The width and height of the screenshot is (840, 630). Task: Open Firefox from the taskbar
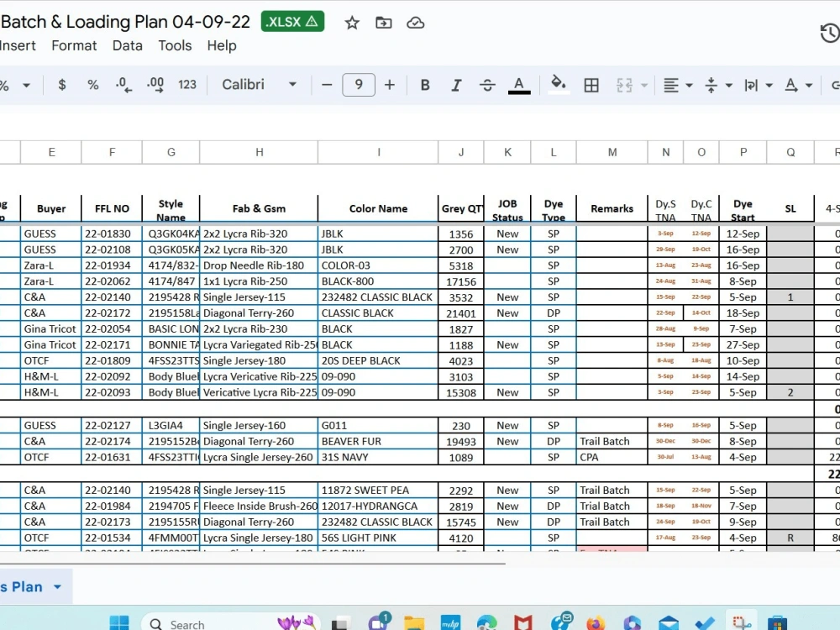point(596,623)
